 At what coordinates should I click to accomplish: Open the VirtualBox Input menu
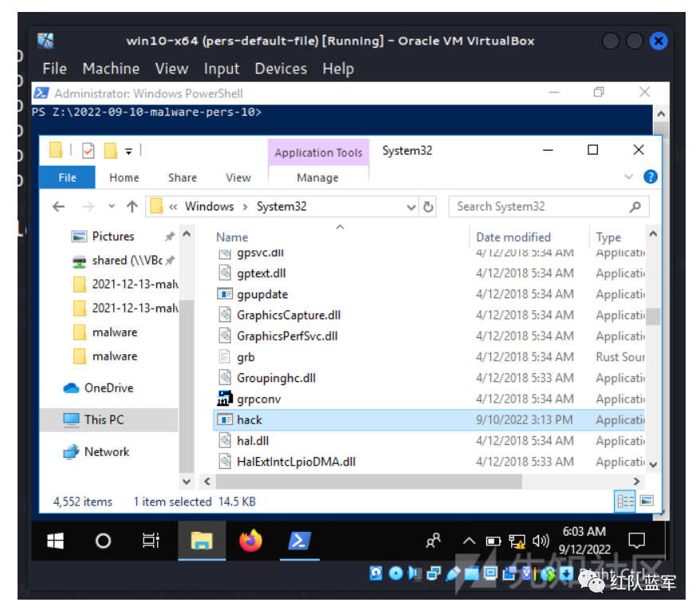coord(222,69)
